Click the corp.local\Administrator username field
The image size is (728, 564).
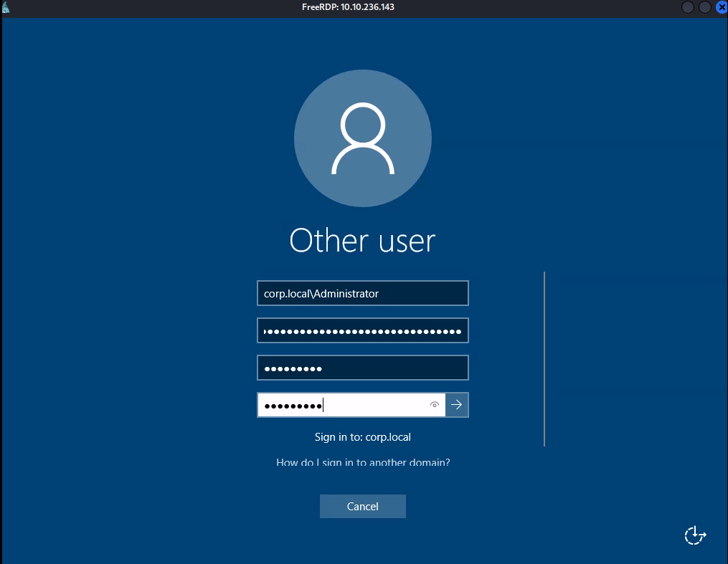[x=362, y=293]
